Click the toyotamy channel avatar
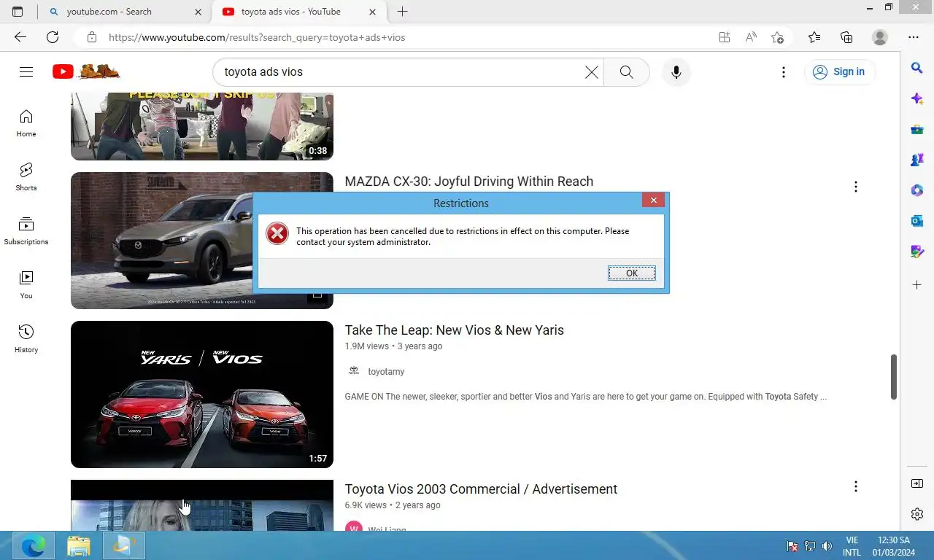The image size is (934, 560). pos(354,371)
